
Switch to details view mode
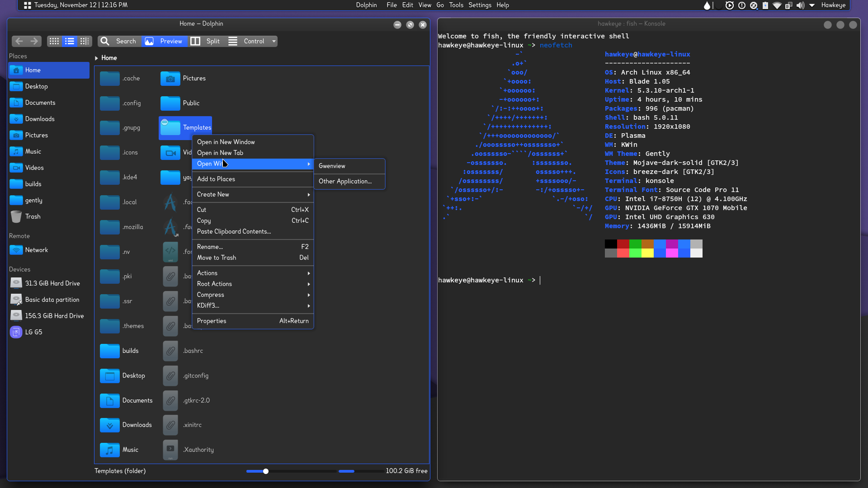pos(85,41)
